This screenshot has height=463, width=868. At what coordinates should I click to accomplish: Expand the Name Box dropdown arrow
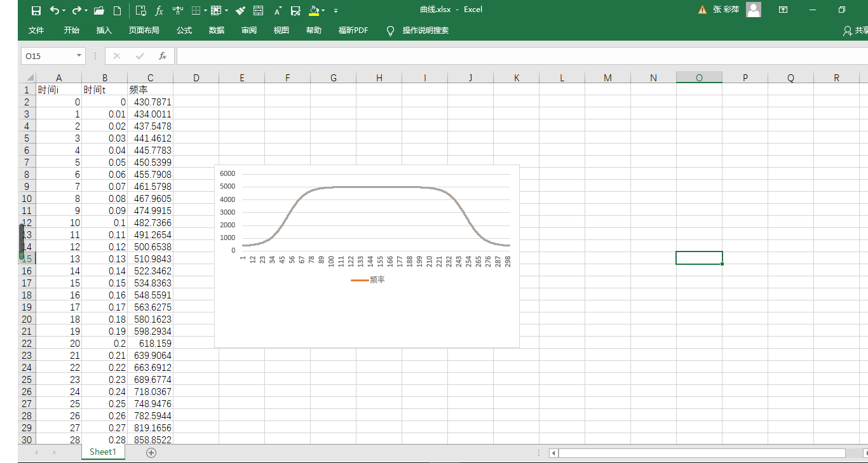point(79,56)
